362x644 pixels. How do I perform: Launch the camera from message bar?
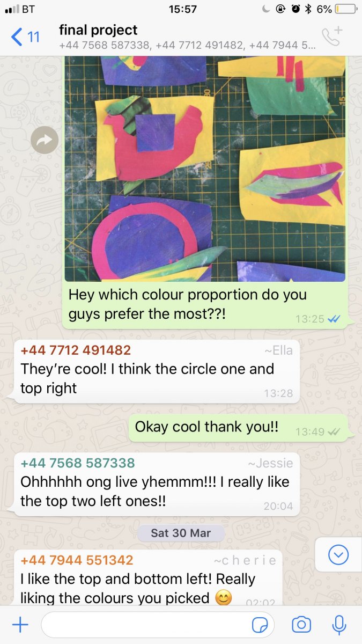point(301,625)
